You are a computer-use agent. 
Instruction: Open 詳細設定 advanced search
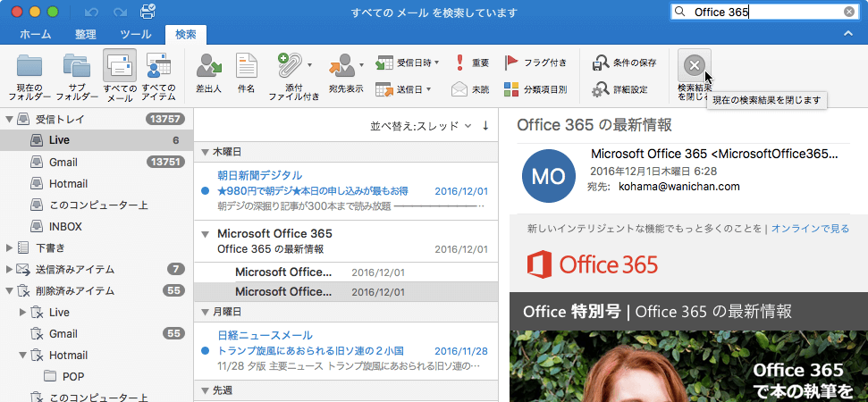click(619, 89)
